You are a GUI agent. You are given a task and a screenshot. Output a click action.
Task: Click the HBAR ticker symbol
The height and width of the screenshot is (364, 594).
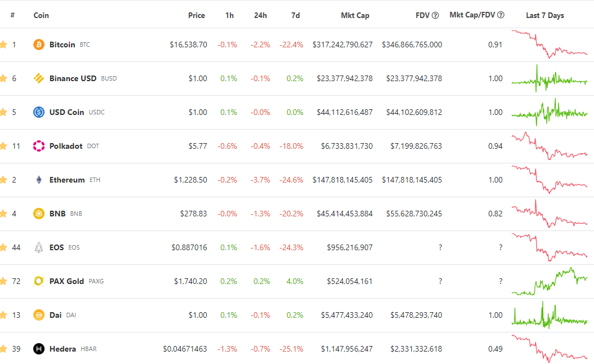pyautogui.click(x=88, y=349)
